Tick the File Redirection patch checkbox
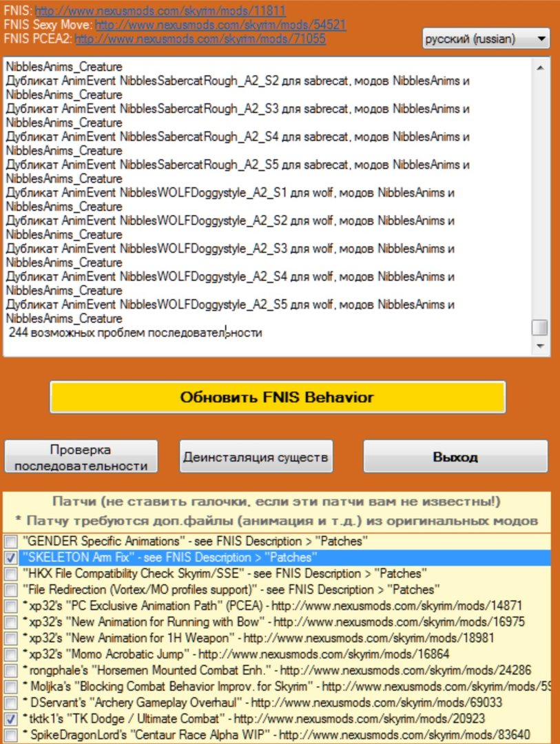 coord(11,590)
